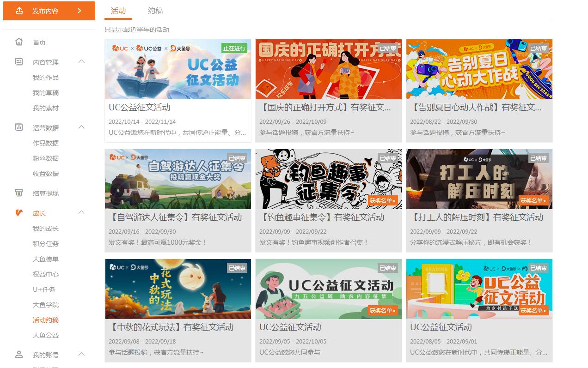This screenshot has width=588, height=368.
Task: Collapse the 运营数据 section
Action: click(x=82, y=128)
